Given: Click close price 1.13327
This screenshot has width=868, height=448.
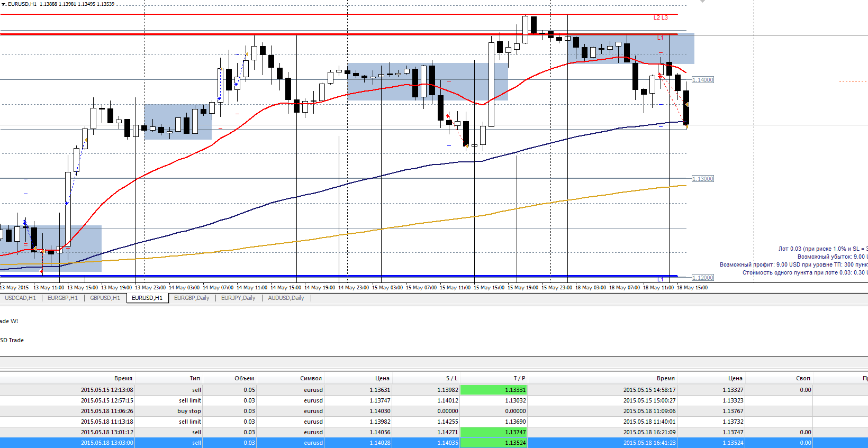Looking at the screenshot, I should click(733, 390).
